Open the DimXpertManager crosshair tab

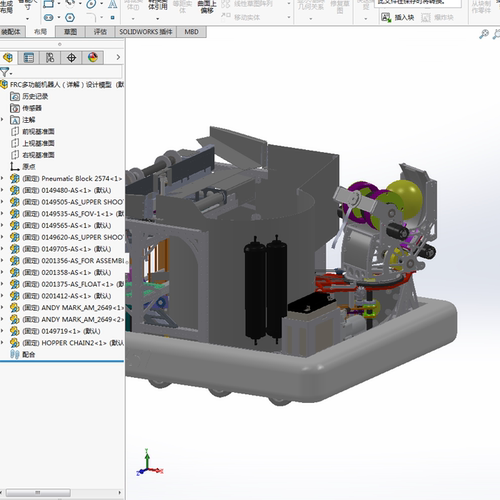coord(71,58)
